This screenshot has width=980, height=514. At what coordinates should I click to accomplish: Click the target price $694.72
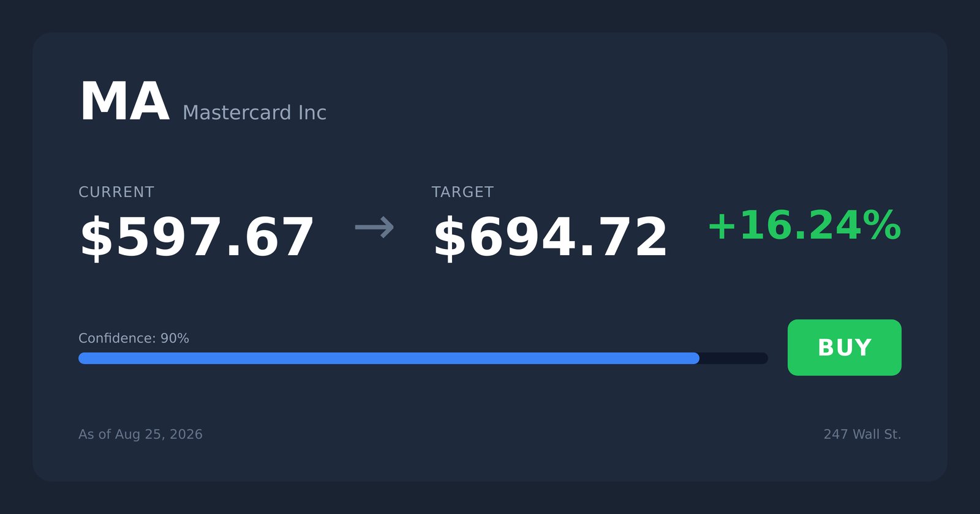pos(550,237)
